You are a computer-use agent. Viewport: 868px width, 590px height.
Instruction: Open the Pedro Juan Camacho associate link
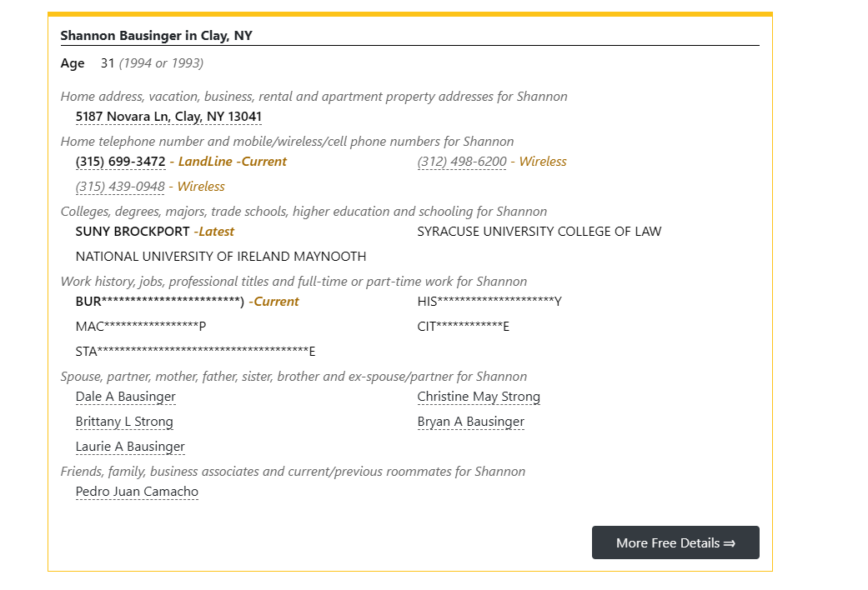(x=137, y=492)
